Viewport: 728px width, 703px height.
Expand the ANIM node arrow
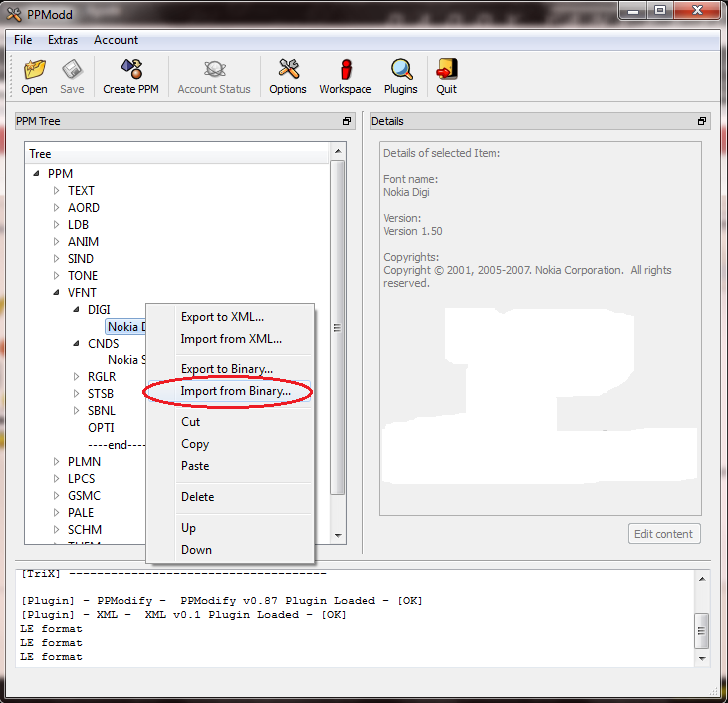pos(56,241)
